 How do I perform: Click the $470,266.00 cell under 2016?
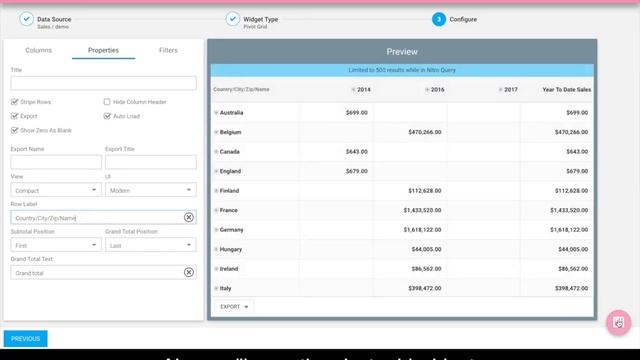[x=424, y=132]
